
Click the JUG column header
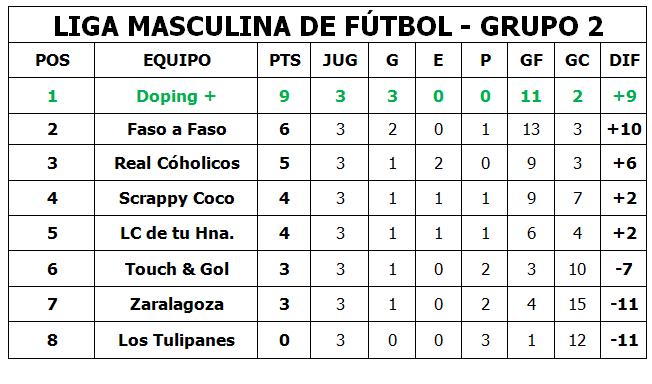340,60
